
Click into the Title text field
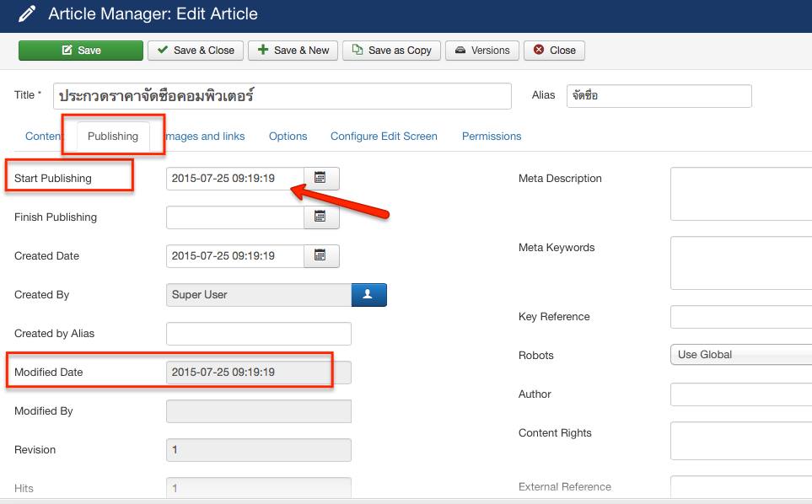[x=282, y=96]
